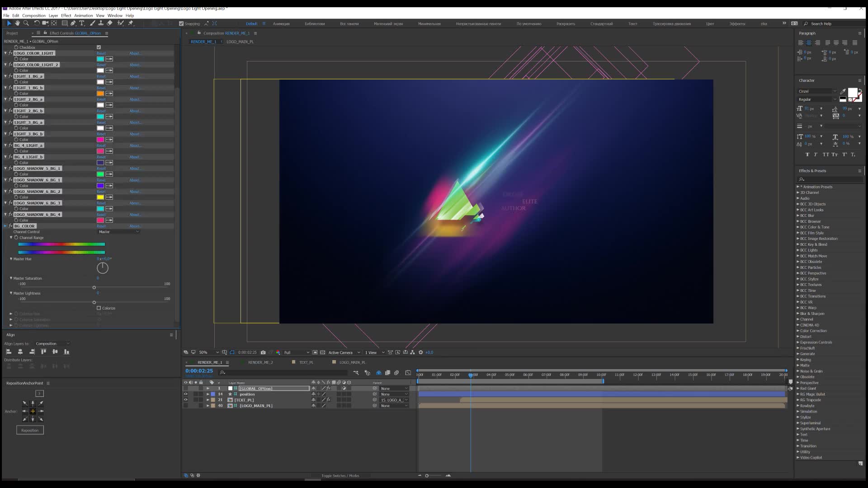Screen dimensions: 868x488
Task: Select the Puppet Pin tool
Action: click(131, 23)
